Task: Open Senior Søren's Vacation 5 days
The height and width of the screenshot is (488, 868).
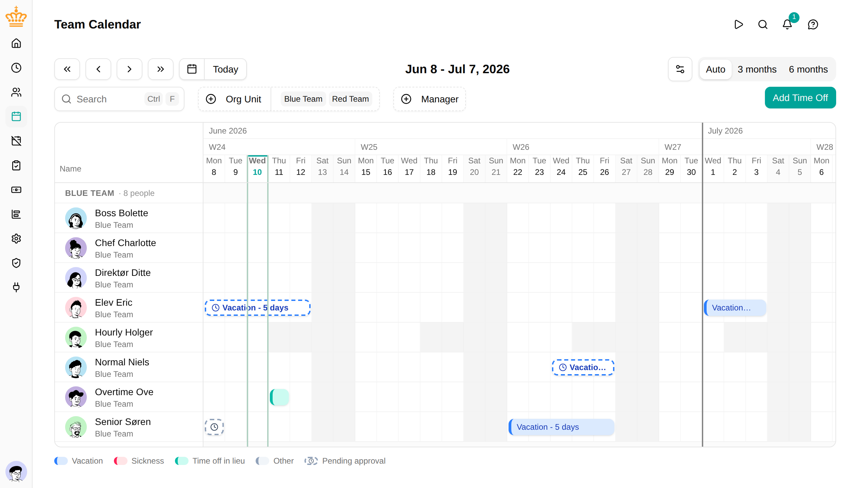Action: (x=561, y=427)
